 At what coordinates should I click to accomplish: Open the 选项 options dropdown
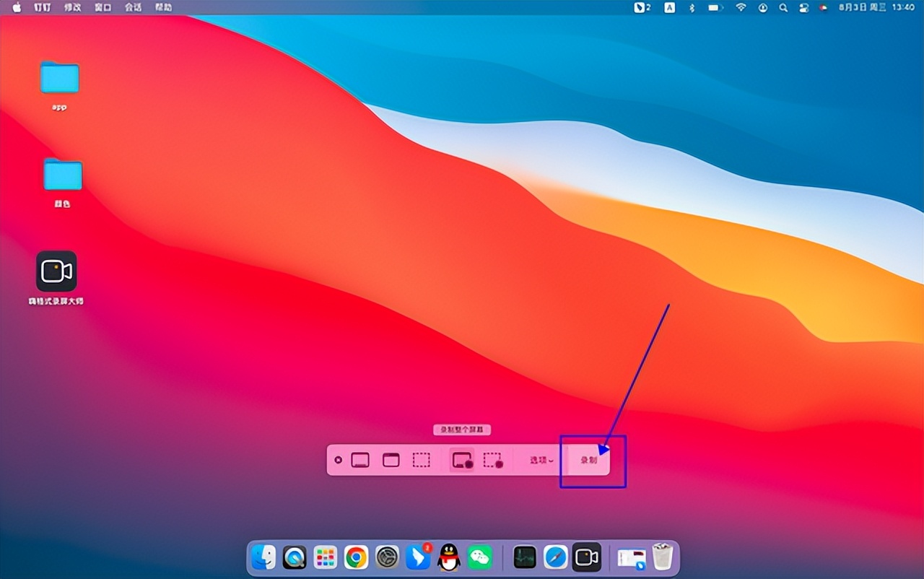(540, 460)
